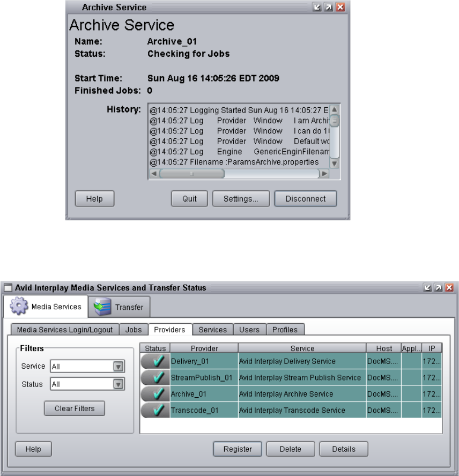Switch to the Transfer top tab
459x476 pixels.
pos(119,307)
